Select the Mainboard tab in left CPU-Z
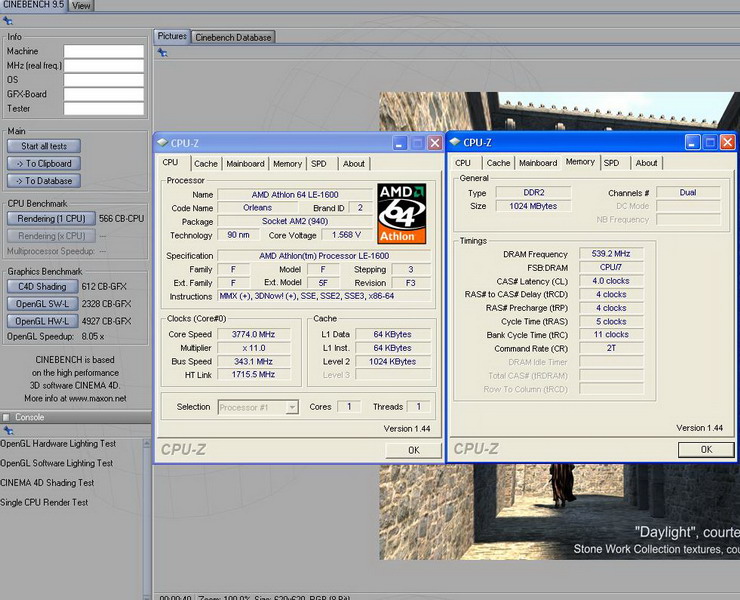740x600 pixels. pos(245,164)
